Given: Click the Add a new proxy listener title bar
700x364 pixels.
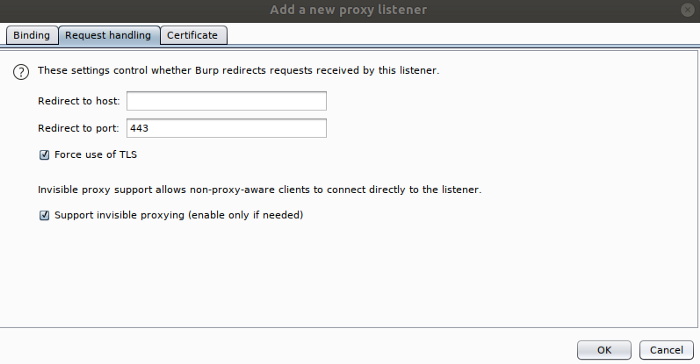Looking at the screenshot, I should (348, 10).
